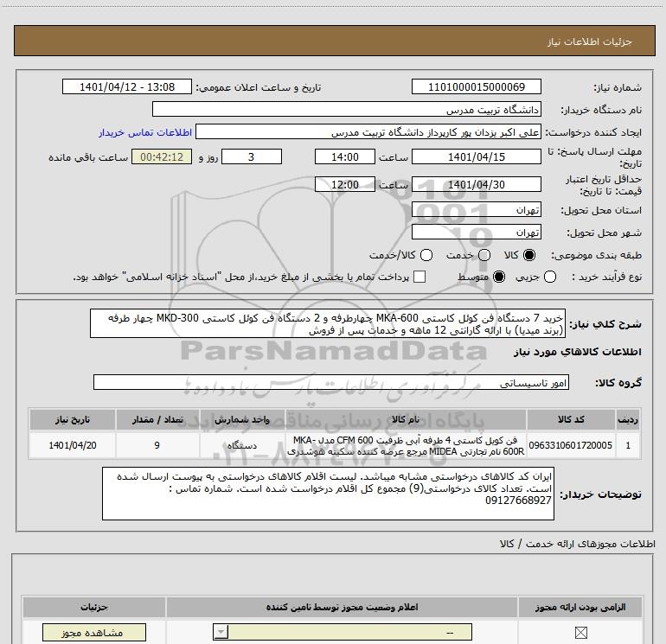Toggle the اسناد خزانه اسلامی payment checkbox
Screen dimensions: 666x644
click(419, 277)
